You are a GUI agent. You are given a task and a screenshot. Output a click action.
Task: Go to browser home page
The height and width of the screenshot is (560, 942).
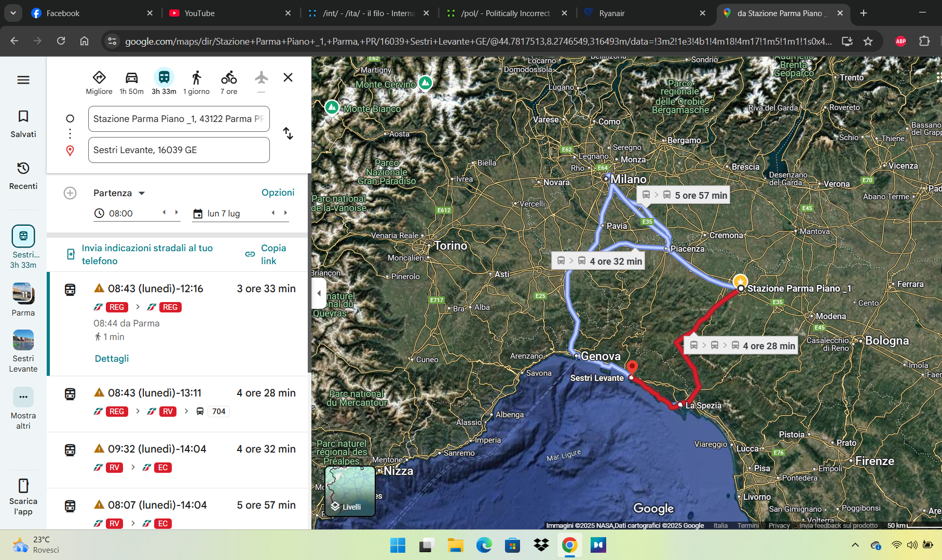(84, 41)
